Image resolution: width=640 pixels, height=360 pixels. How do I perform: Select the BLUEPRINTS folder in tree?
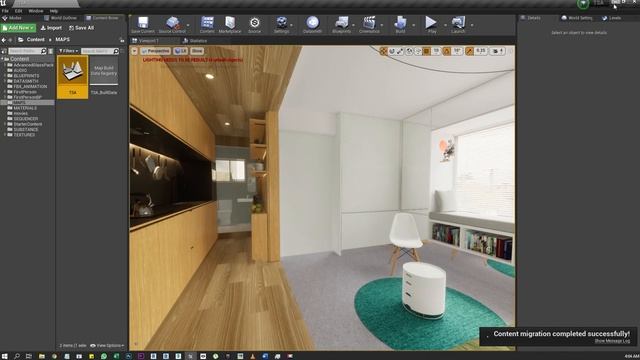pos(26,76)
